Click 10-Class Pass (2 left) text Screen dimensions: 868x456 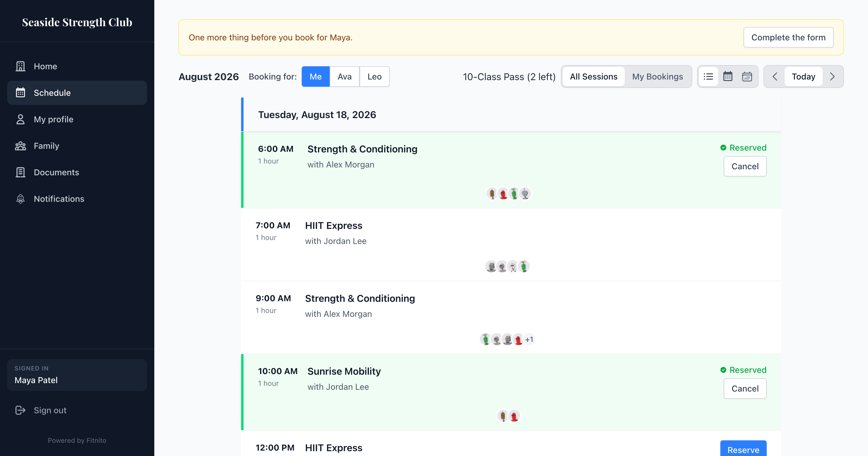509,77
